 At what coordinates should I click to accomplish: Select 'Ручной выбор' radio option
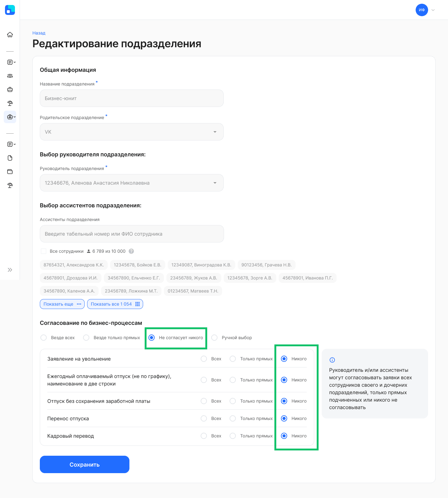(214, 338)
